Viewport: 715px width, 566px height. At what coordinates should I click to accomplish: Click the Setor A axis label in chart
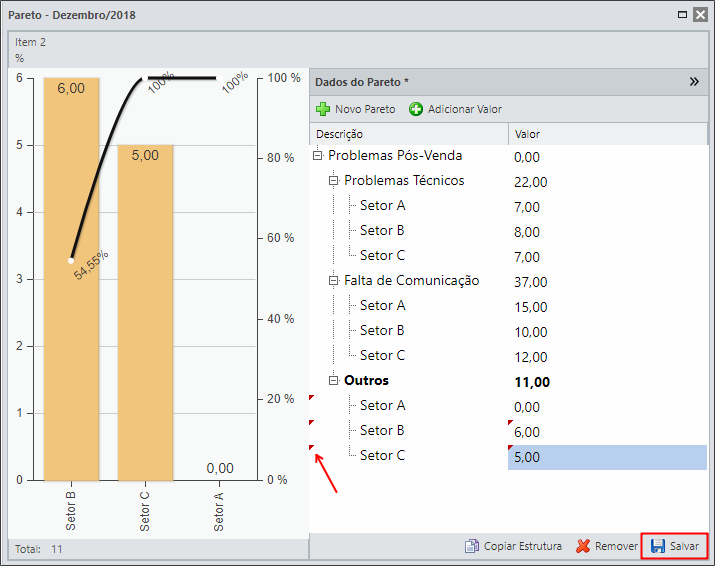tap(218, 511)
